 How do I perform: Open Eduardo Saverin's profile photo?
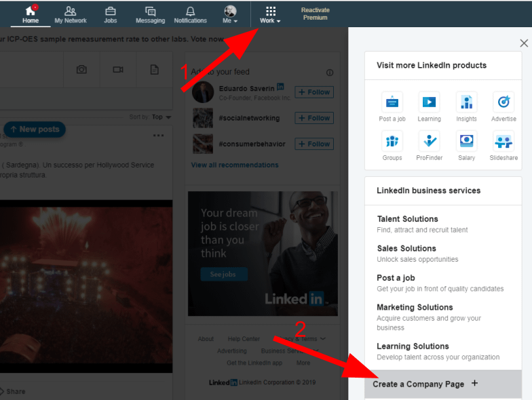coord(203,92)
